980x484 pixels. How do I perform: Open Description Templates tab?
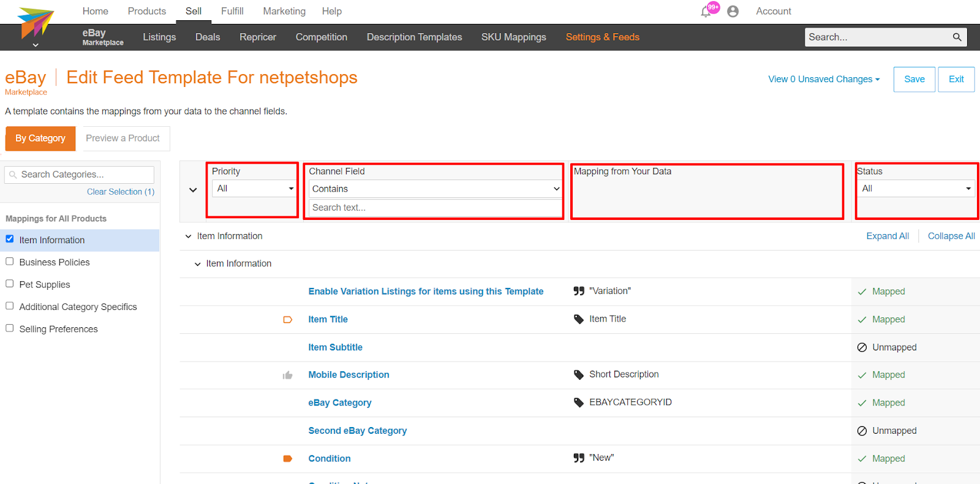(x=415, y=37)
